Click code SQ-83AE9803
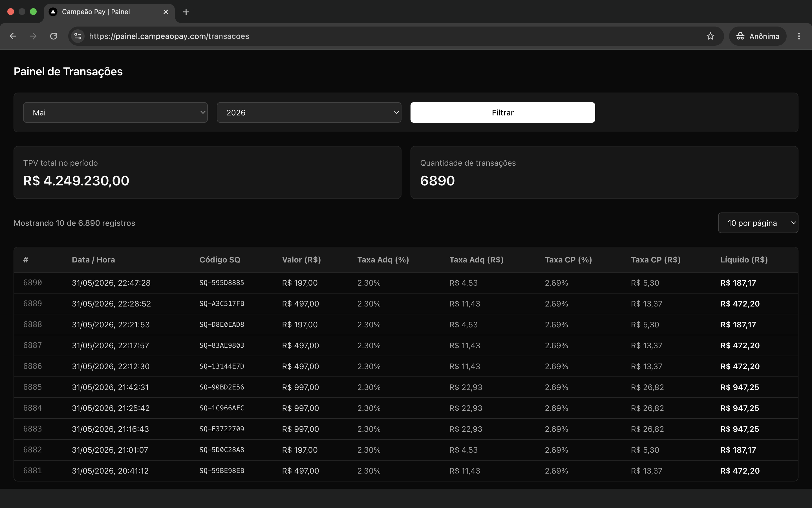Viewport: 812px width, 508px height. 222,345
